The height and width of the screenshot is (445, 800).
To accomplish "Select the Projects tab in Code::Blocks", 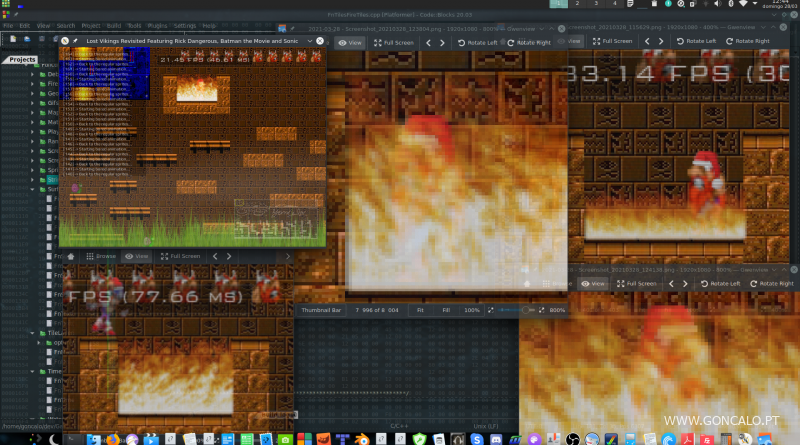I will pos(22,60).
